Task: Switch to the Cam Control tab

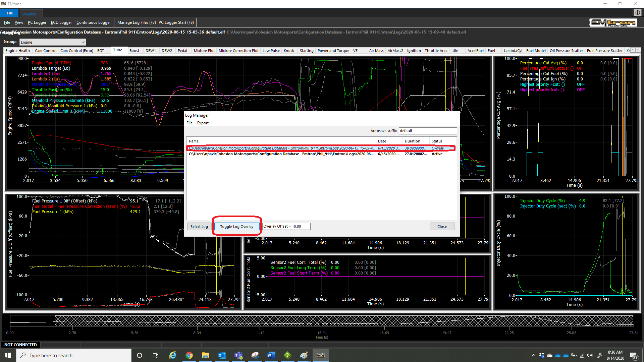Action: pos(46,51)
